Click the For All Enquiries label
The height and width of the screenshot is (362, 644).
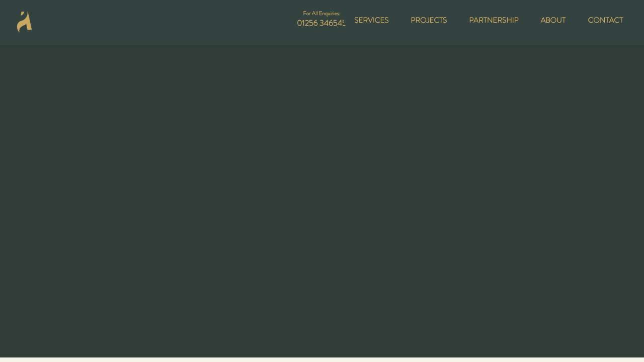(x=321, y=14)
